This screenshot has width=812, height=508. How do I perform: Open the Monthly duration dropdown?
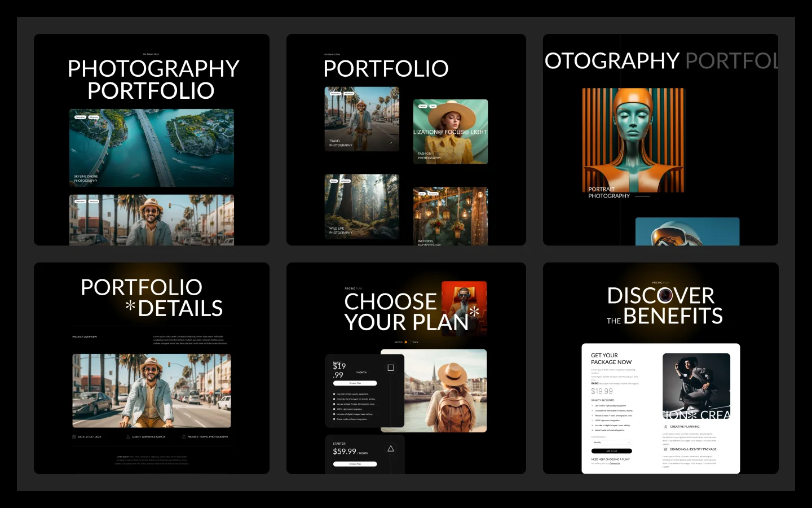pyautogui.click(x=612, y=443)
